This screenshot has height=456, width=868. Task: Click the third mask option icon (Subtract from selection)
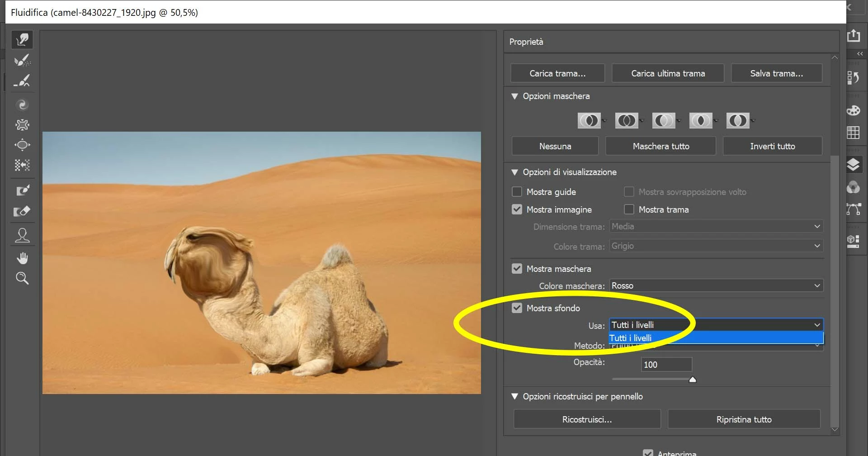[664, 121]
